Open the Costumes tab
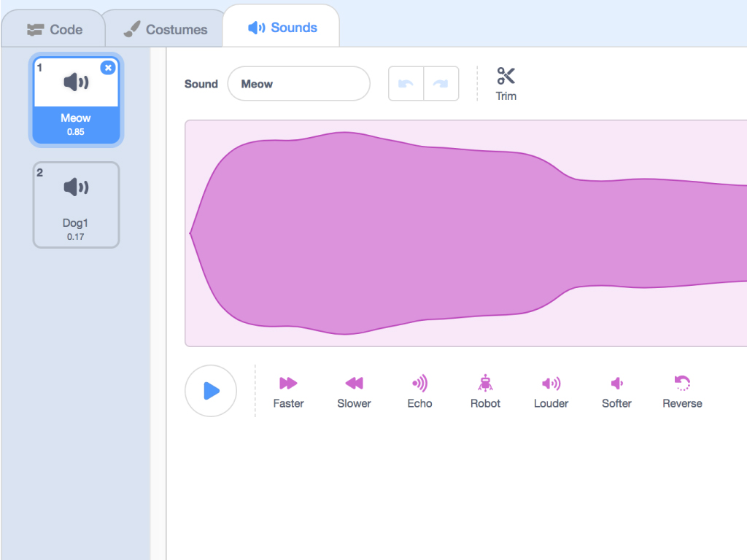Screen dimensions: 747x560 coord(166,29)
